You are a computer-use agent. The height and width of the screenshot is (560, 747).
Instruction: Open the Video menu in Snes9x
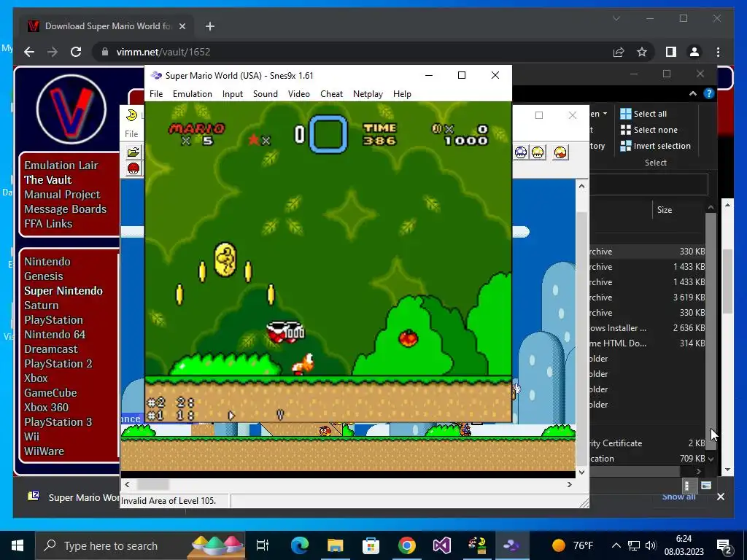(298, 94)
